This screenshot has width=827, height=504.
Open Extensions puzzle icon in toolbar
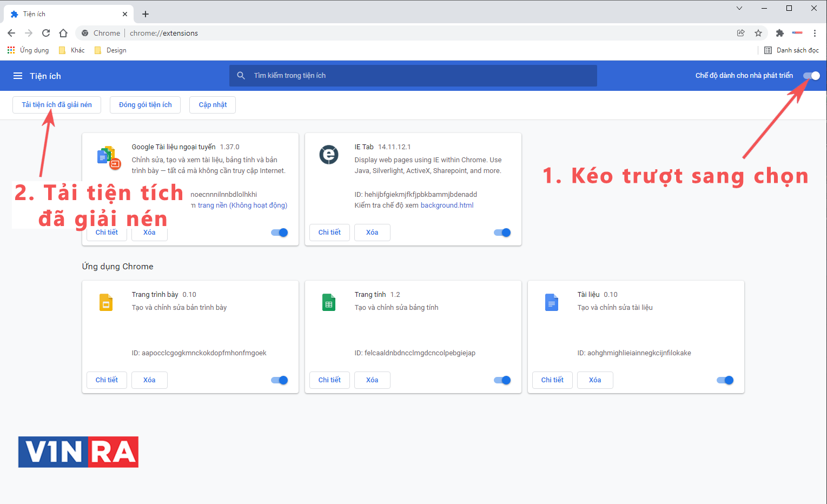point(779,33)
